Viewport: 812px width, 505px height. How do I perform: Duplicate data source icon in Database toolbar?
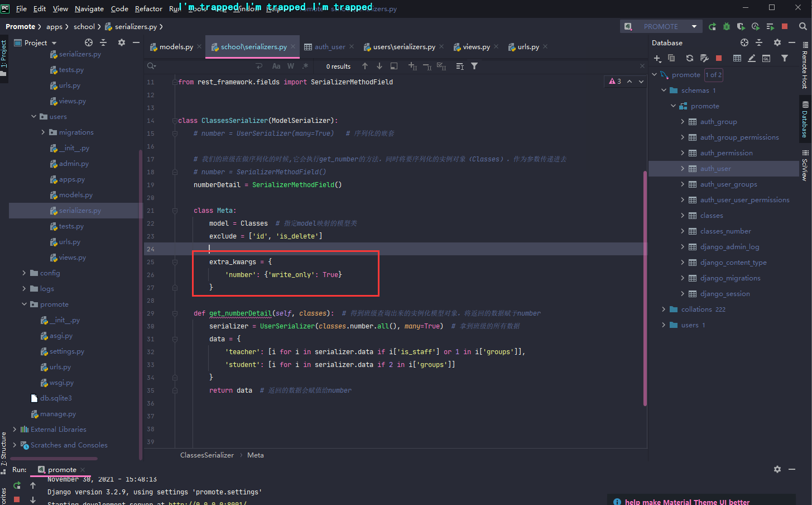pos(671,58)
